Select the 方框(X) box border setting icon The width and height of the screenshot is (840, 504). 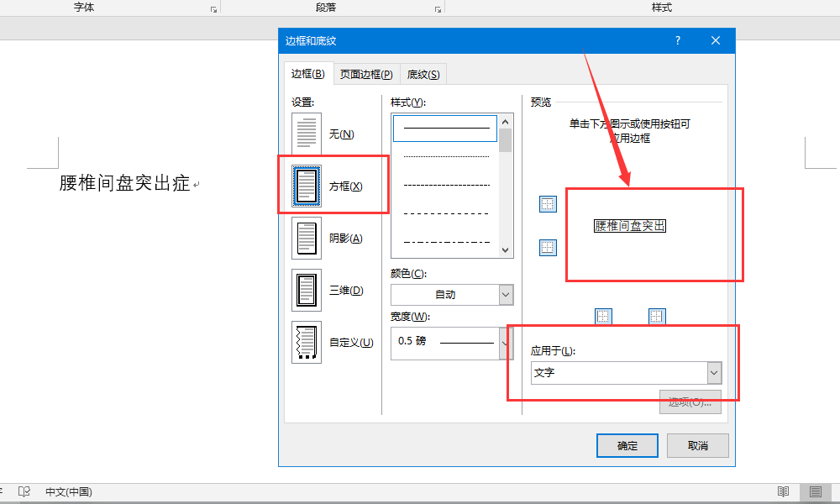coord(307,186)
